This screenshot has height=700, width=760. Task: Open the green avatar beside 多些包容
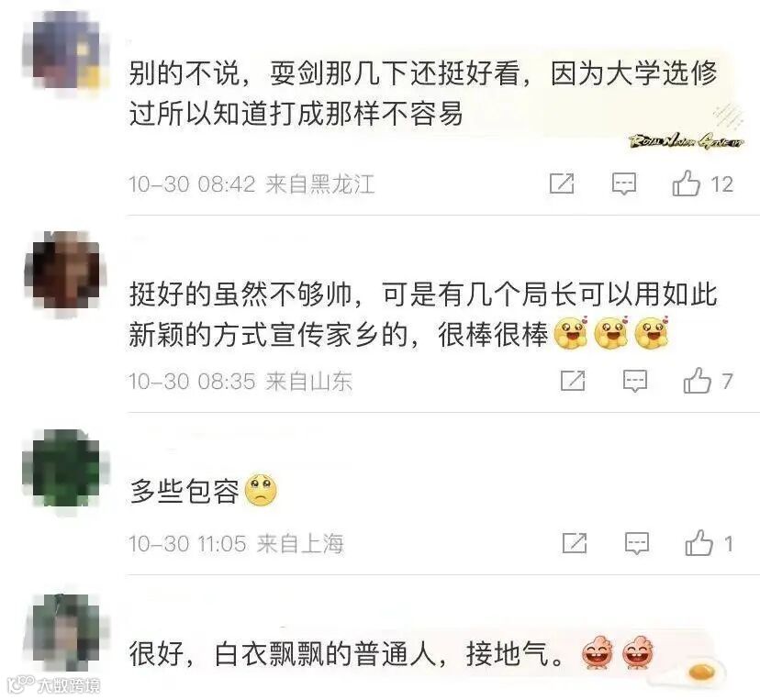pyautogui.click(x=66, y=469)
